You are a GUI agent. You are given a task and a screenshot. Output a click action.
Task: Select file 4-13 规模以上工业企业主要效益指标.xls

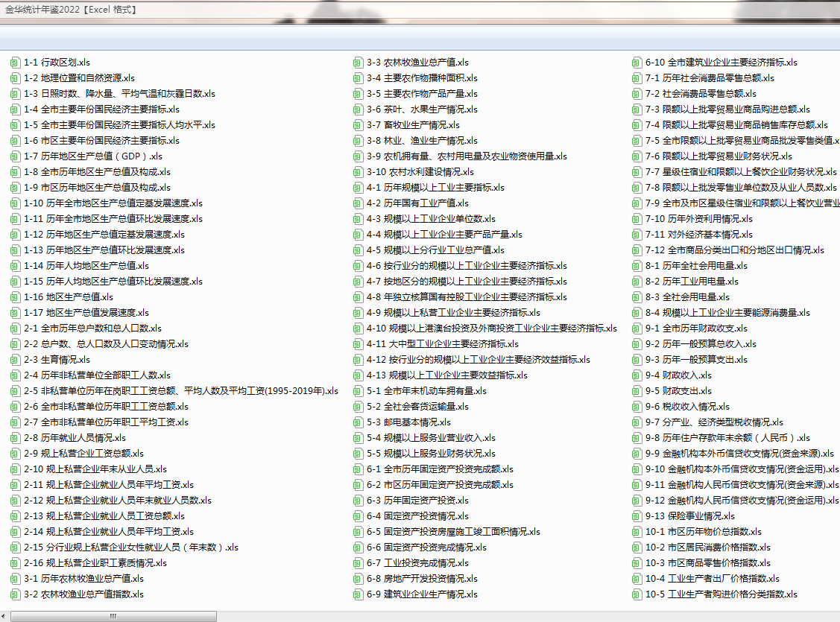coord(446,375)
